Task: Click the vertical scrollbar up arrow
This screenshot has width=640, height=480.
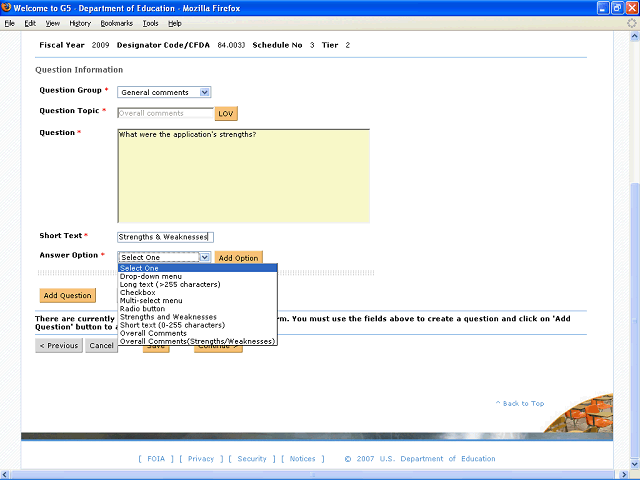Action: 635,36
